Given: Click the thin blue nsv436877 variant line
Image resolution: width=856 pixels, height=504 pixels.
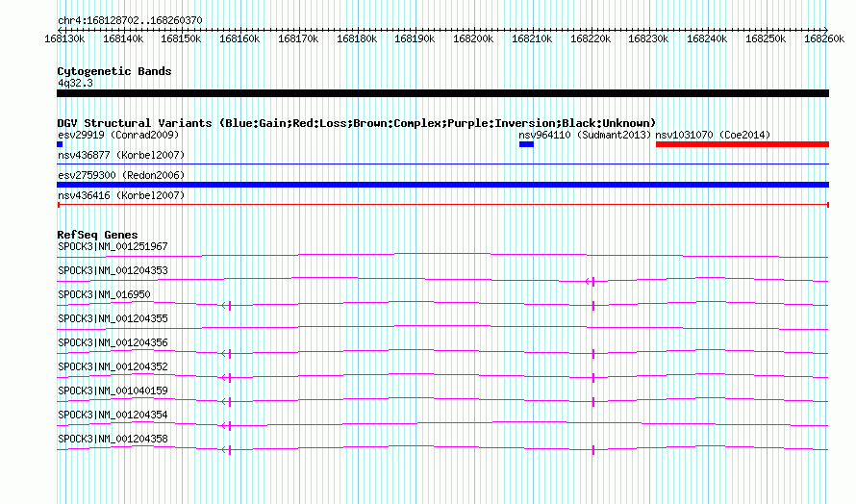Looking at the screenshot, I should pos(442,164).
